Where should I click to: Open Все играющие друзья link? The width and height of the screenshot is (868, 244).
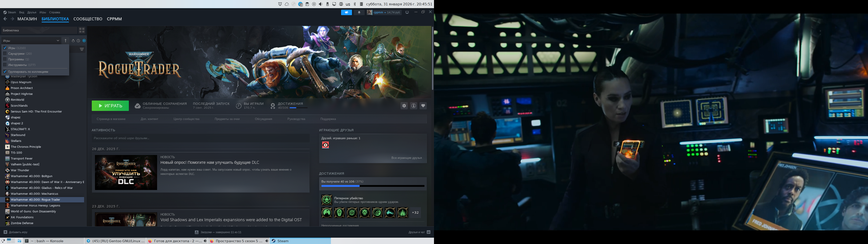pyautogui.click(x=406, y=158)
